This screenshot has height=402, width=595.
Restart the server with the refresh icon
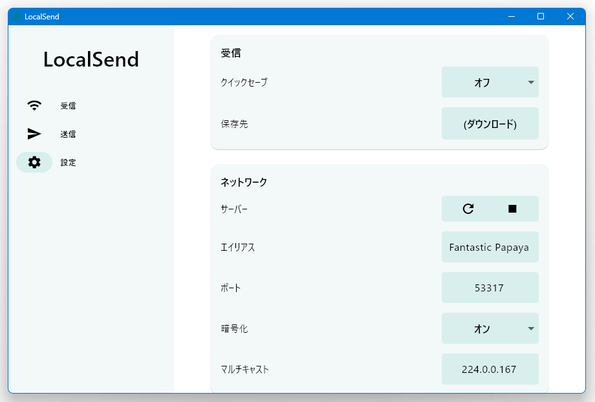[x=468, y=208]
